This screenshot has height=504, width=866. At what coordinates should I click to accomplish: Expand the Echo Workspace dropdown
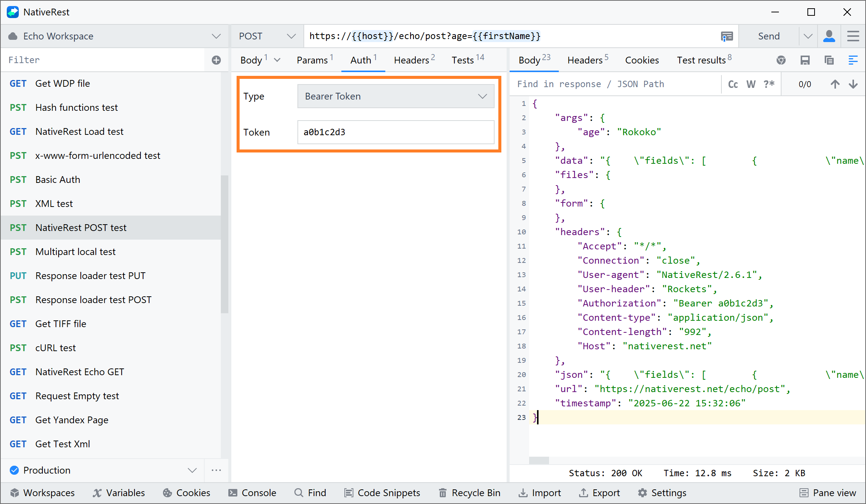[216, 36]
